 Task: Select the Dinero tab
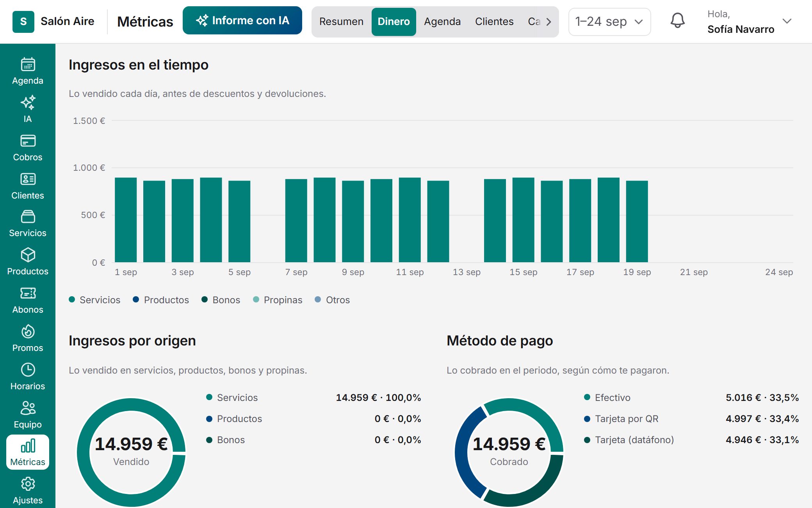[394, 21]
